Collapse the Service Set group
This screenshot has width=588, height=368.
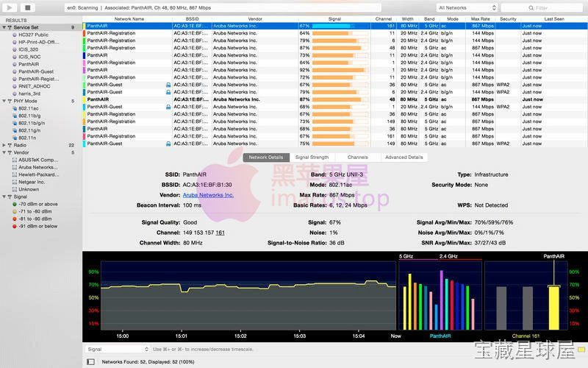click(x=4, y=27)
